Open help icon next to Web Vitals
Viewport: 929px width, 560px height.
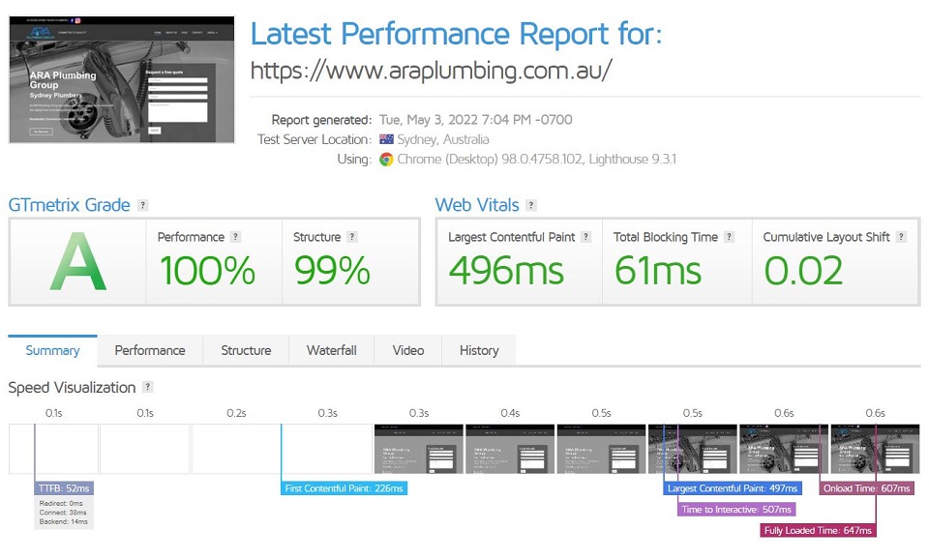pyautogui.click(x=531, y=205)
